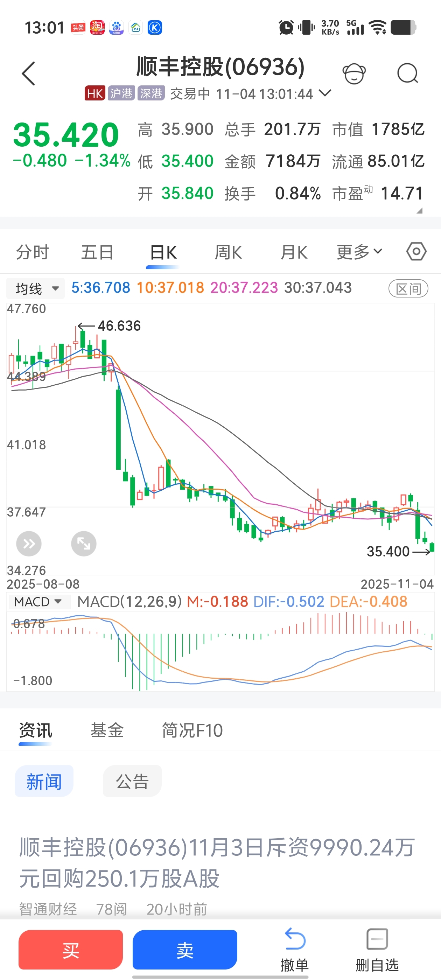Expand trading status time chevron
This screenshot has width=441, height=980.
325,93
